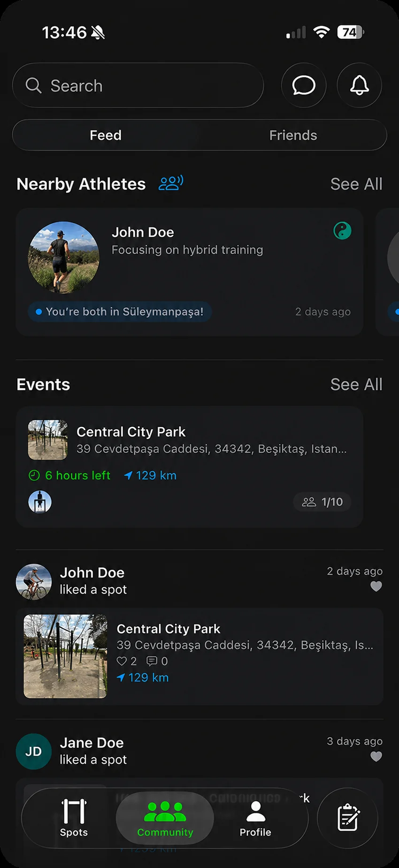Viewport: 399px width, 868px height.
Task: Open John Doe's cyclist avatar in feed
Action: tap(34, 582)
